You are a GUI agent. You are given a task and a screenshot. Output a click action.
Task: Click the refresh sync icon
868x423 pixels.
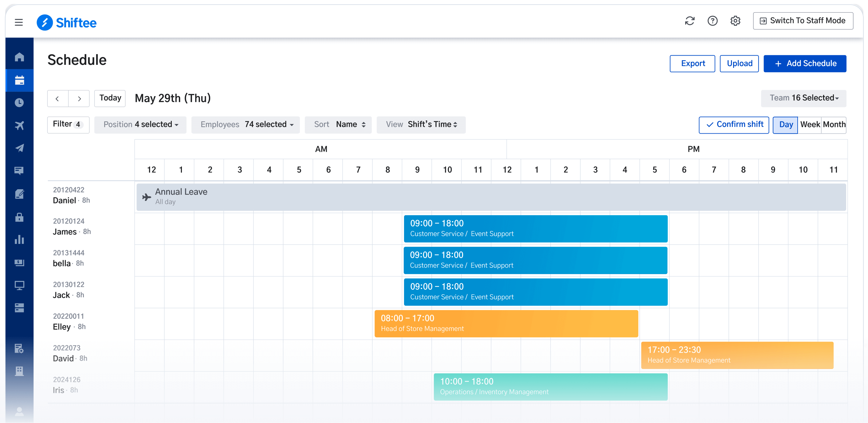click(690, 21)
